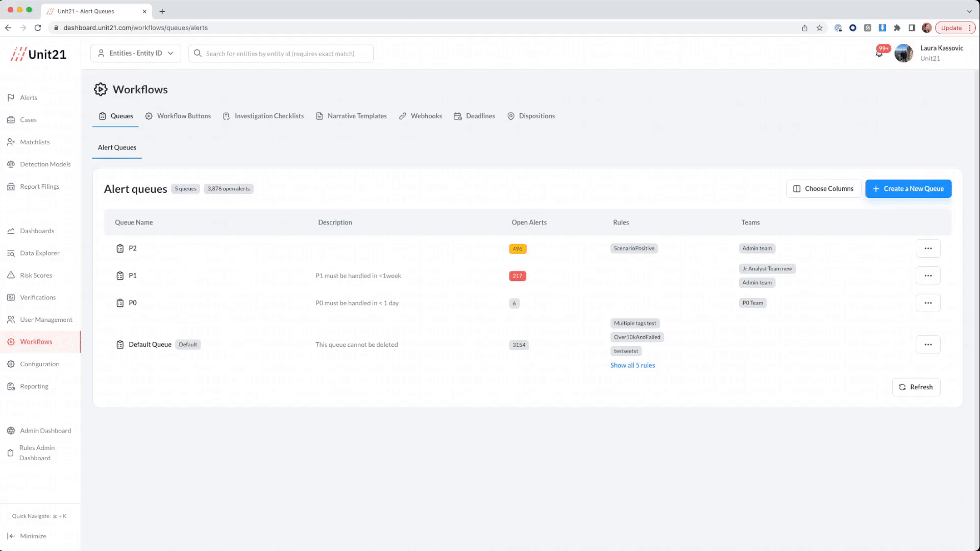980x551 pixels.
Task: Click the browser Update button
Action: [x=951, y=28]
